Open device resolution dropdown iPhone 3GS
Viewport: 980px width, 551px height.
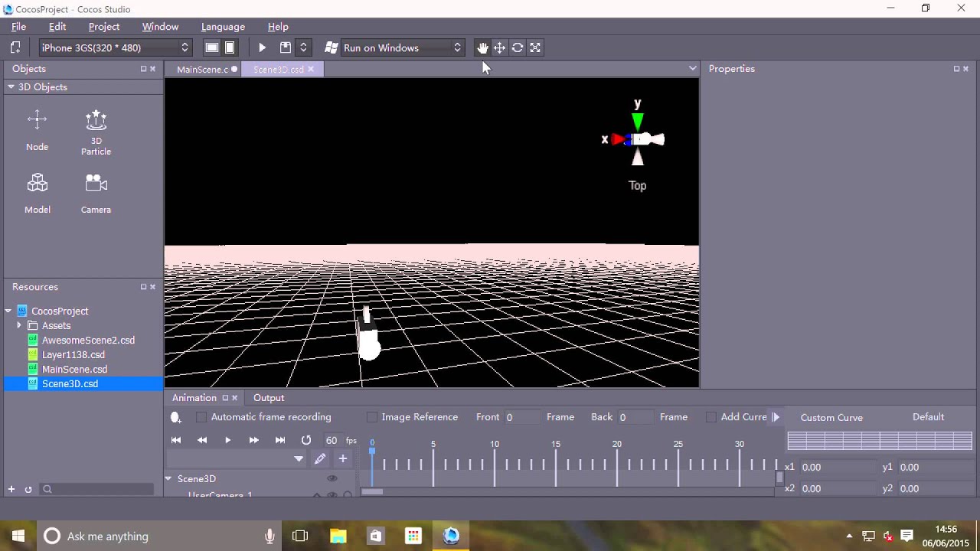[x=114, y=47]
